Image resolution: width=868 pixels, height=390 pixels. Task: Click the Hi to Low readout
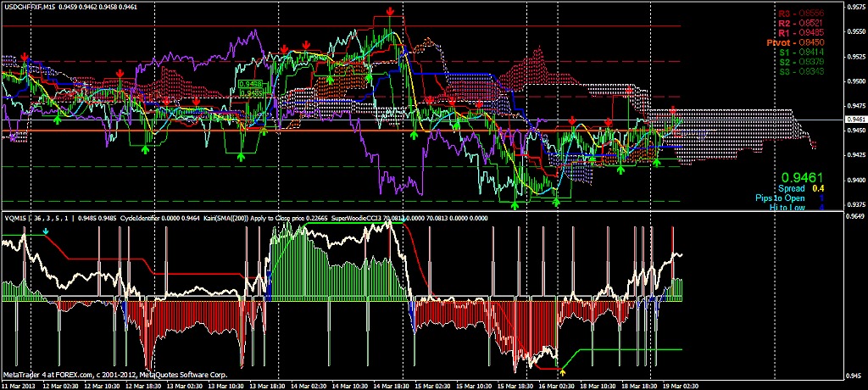click(x=797, y=208)
